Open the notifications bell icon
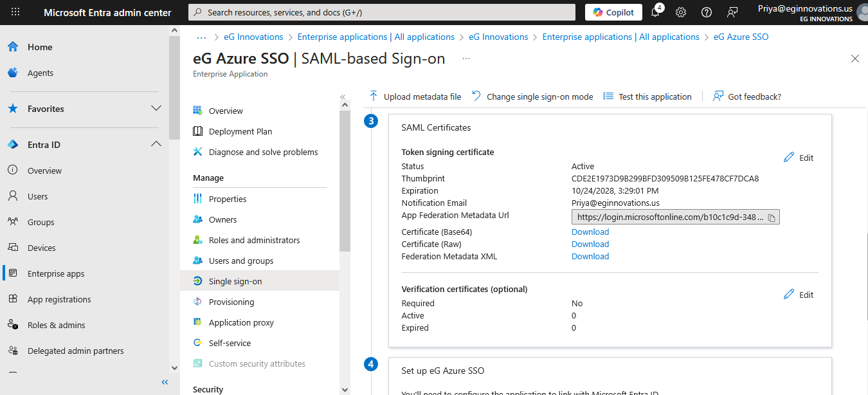Viewport: 868px width, 395px height. pos(655,12)
